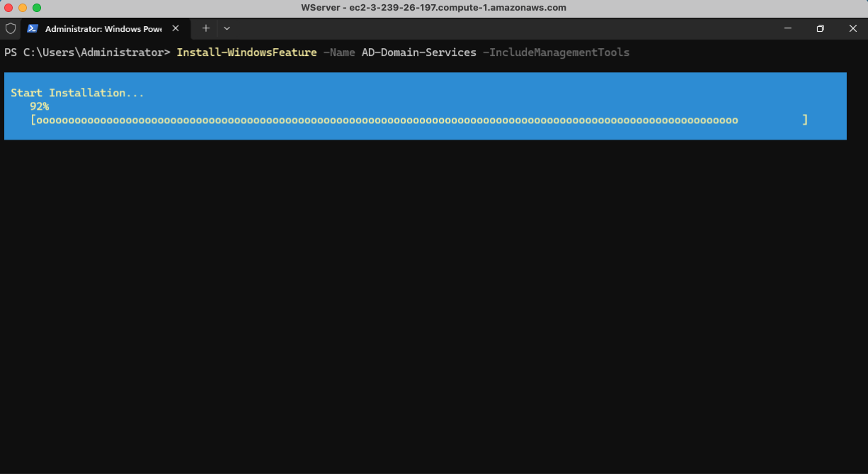
Task: Click the -IncludeManagementTools parameter
Action: [x=556, y=52]
